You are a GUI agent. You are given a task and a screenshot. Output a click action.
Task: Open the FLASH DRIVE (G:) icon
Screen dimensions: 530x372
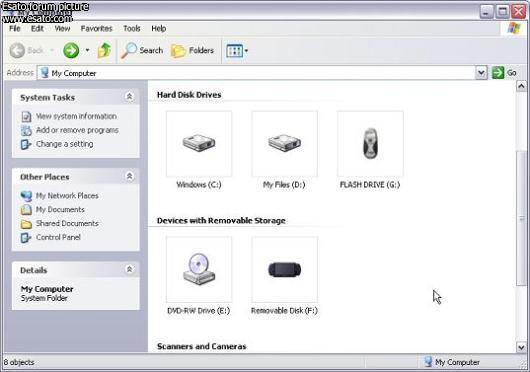pos(370,144)
